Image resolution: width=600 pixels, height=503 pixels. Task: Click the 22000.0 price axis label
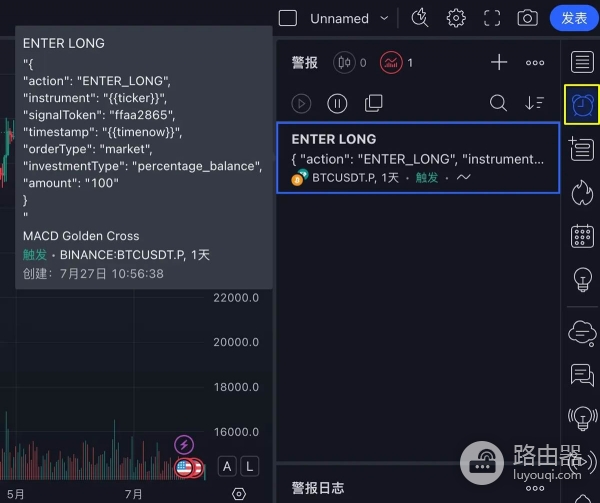coord(236,298)
